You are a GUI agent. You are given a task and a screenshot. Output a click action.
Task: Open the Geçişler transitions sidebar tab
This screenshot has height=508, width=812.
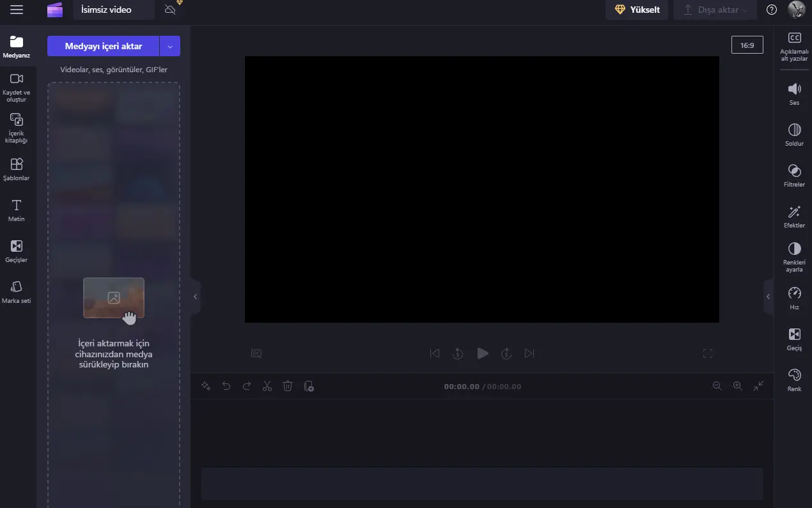17,251
